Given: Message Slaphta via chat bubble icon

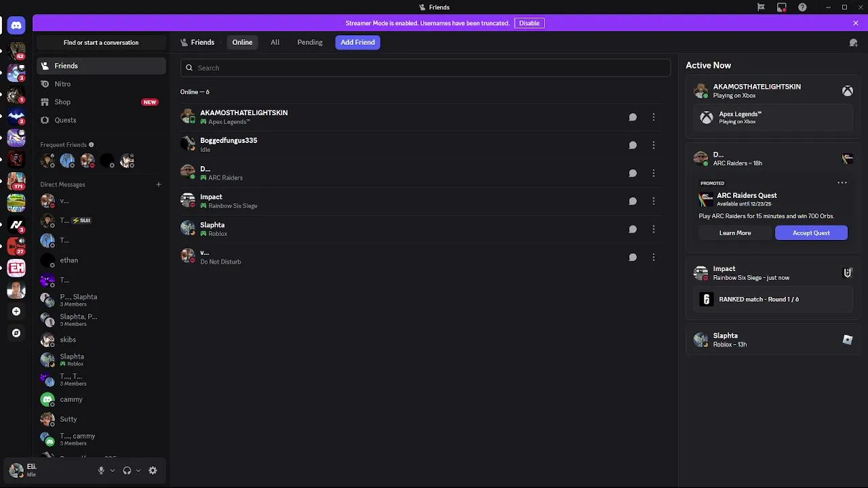Looking at the screenshot, I should [x=633, y=229].
